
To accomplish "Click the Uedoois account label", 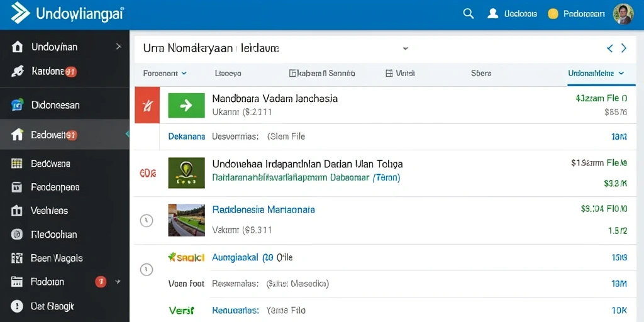I will point(520,14).
